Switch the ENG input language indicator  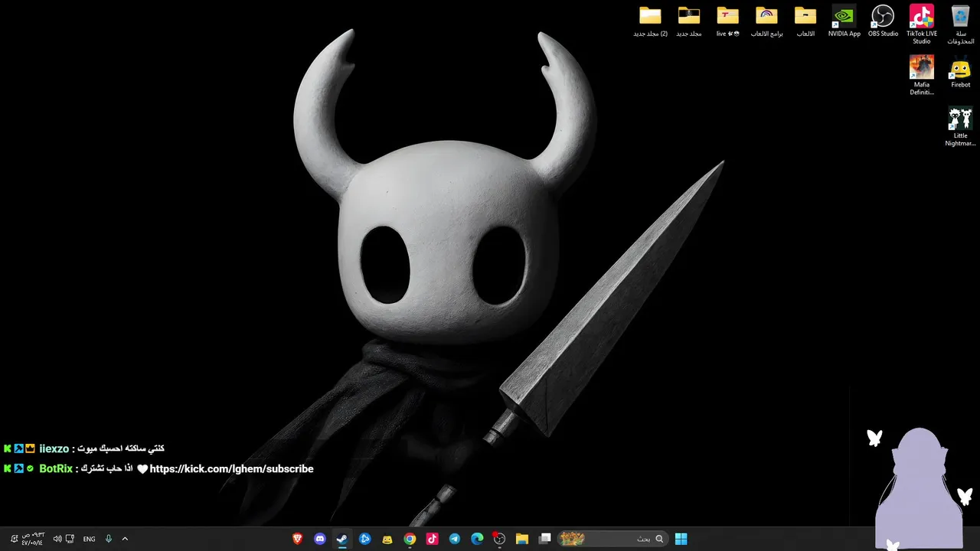tap(89, 539)
